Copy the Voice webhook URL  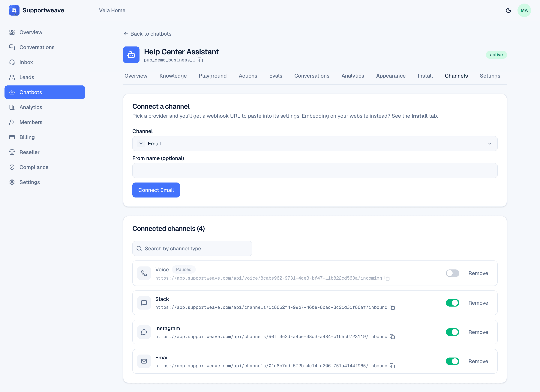click(x=387, y=278)
